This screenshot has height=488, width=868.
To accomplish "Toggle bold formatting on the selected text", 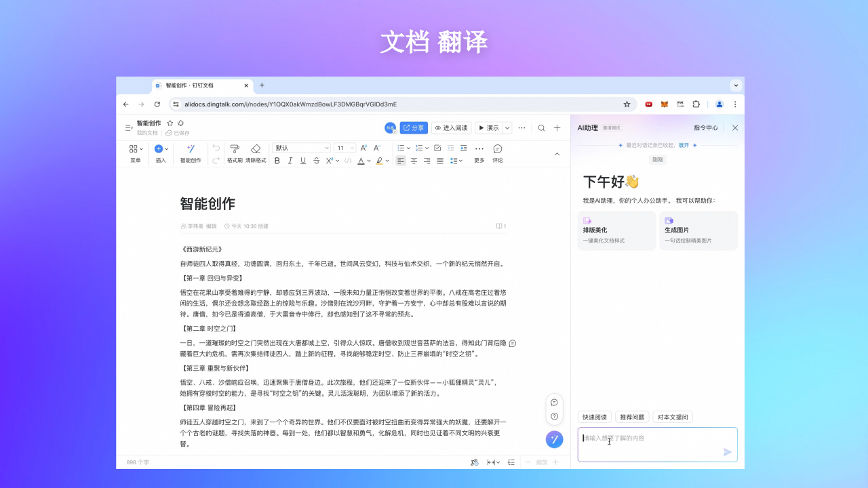I will [277, 161].
